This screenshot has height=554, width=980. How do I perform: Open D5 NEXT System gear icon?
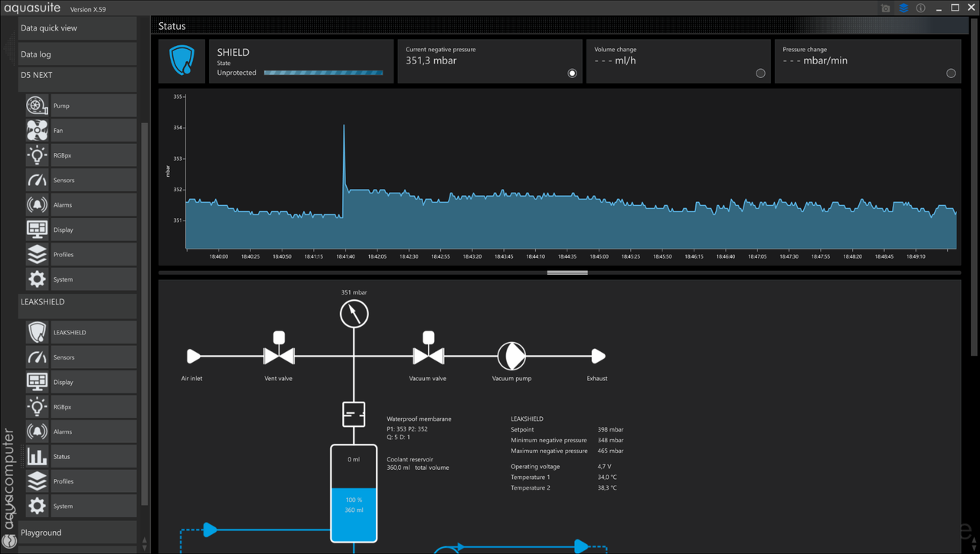[37, 279]
